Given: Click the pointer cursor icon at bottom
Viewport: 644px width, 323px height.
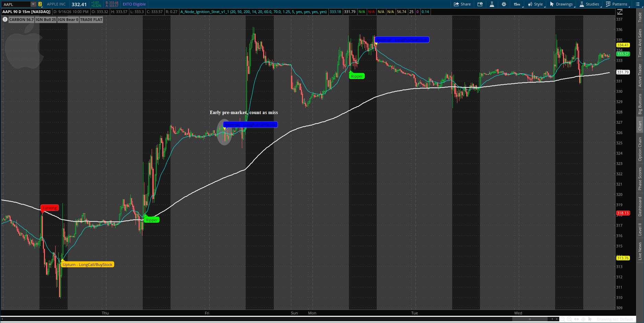Looking at the screenshot, I should click(590, 319).
